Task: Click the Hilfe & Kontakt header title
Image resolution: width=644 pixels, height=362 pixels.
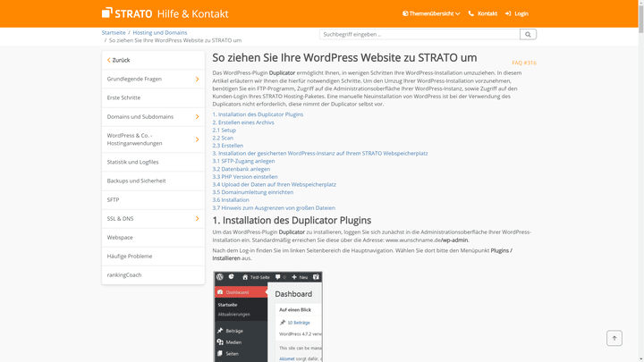Action: point(192,13)
